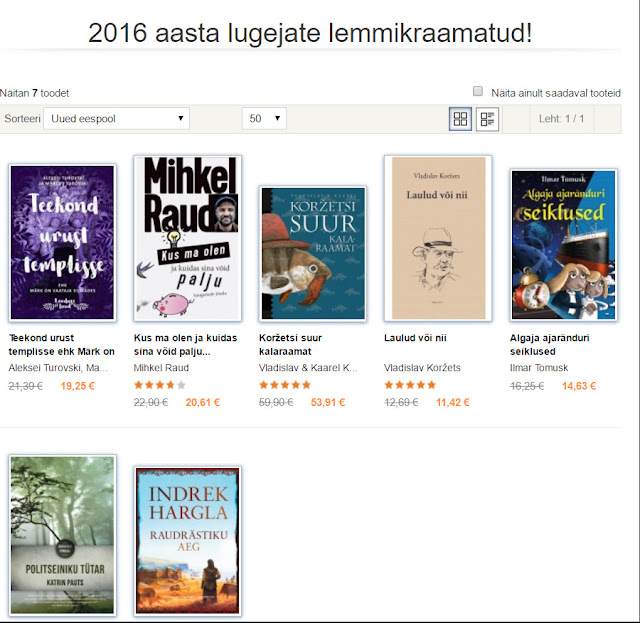Click star rating under Laulud või nii
Image resolution: width=640 pixels, height=623 pixels.
(x=410, y=385)
